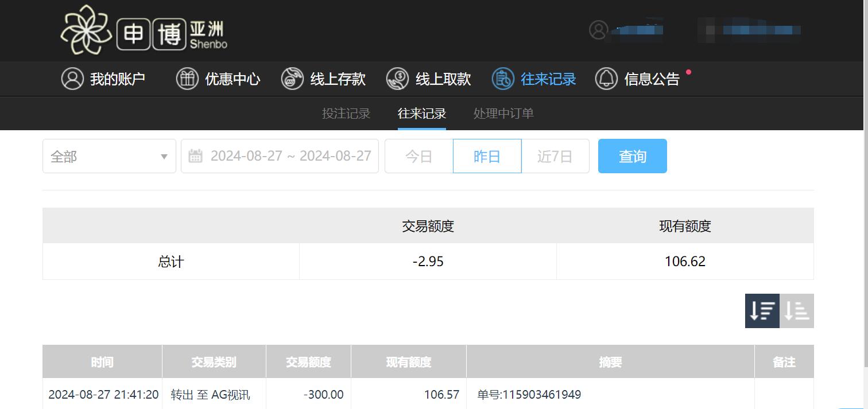This screenshot has height=409, width=868.
Task: Click the 查询 search button
Action: [632, 155]
